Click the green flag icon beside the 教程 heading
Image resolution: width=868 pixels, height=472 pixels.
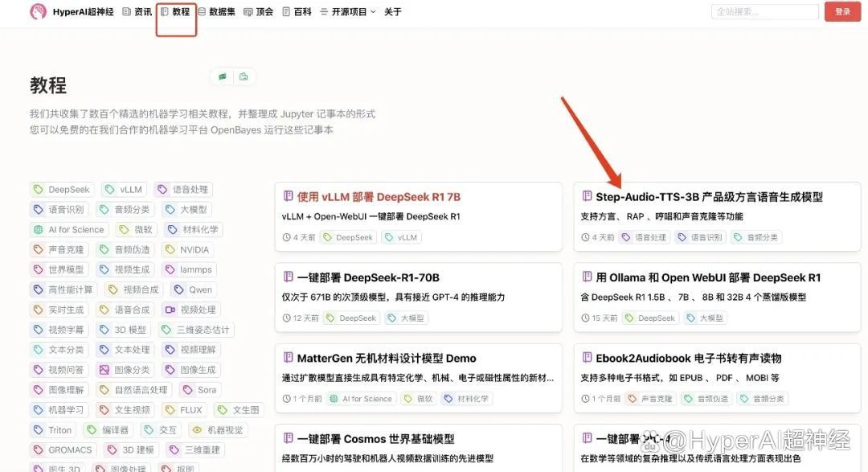(223, 76)
